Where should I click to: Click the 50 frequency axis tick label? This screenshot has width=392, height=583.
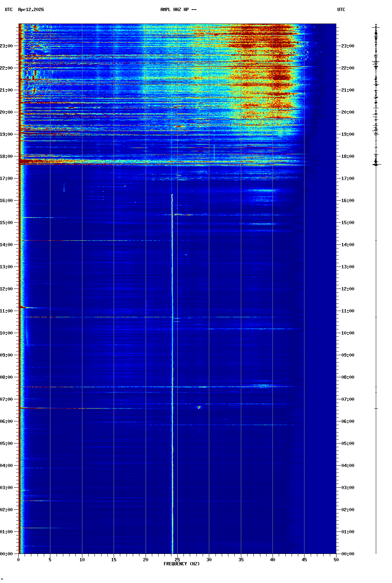pyautogui.click(x=336, y=560)
